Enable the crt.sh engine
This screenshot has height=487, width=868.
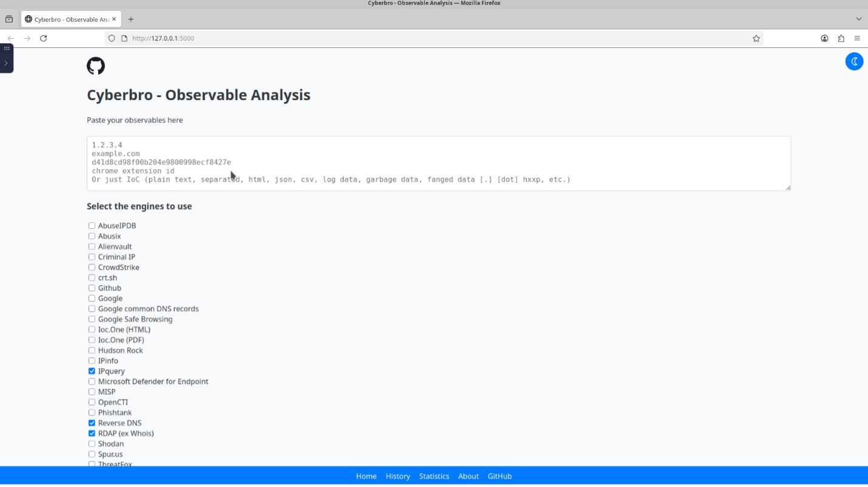(92, 278)
